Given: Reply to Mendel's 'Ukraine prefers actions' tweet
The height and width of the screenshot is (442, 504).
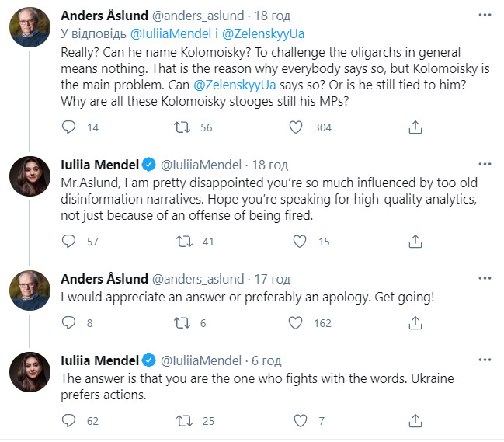Looking at the screenshot, I should 69,421.
